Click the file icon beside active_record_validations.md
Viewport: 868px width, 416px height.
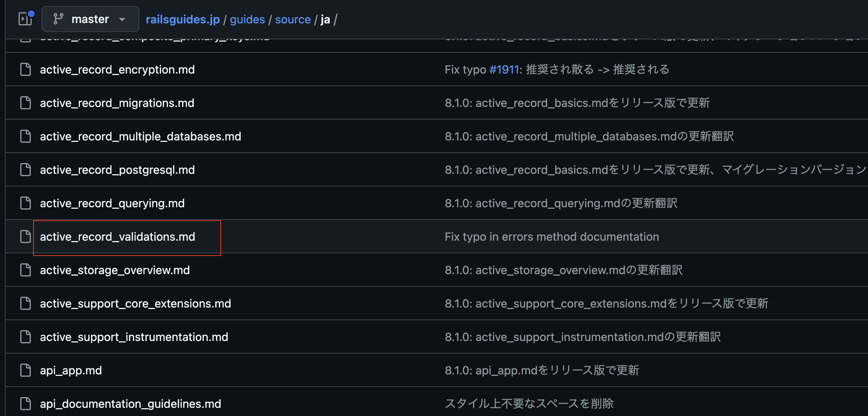tap(25, 236)
